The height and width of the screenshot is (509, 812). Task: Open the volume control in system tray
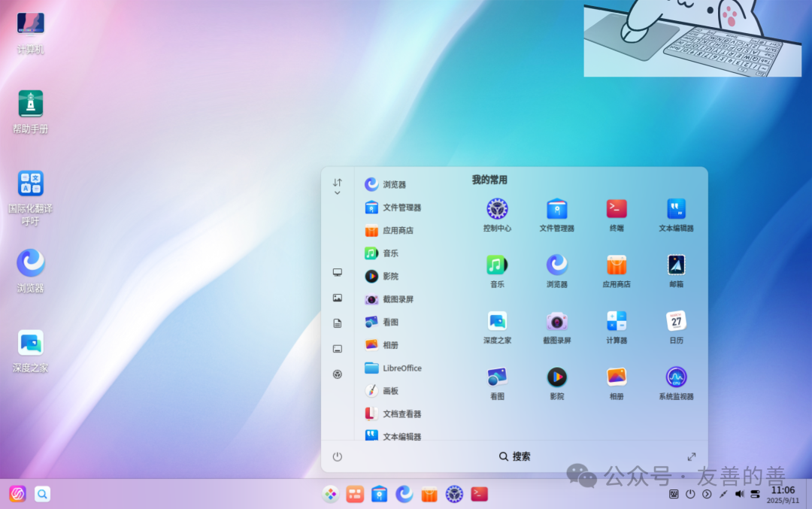(x=740, y=494)
